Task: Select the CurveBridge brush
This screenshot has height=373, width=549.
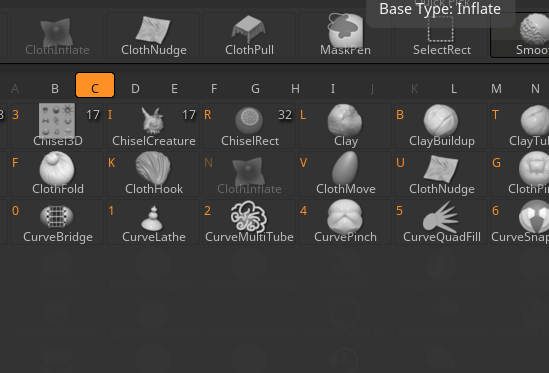Action: [x=57, y=222]
